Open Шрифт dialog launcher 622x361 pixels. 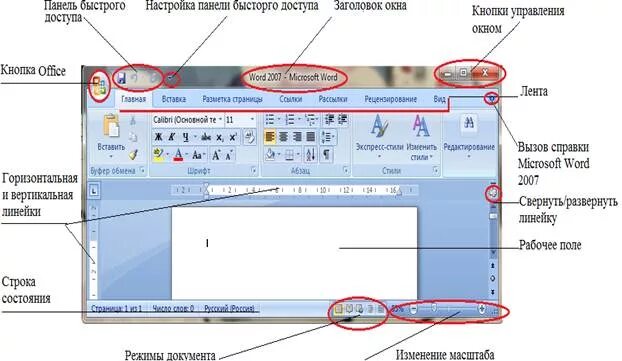pos(253,171)
